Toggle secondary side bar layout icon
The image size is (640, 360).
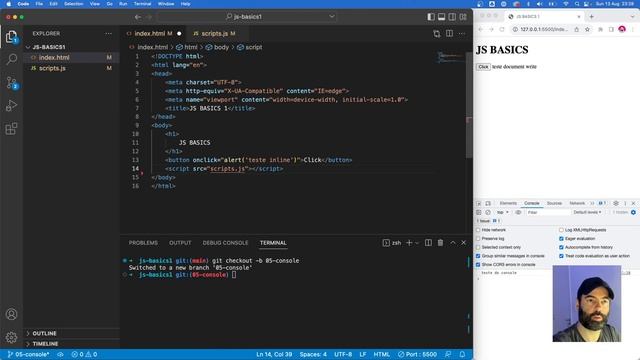(x=452, y=17)
